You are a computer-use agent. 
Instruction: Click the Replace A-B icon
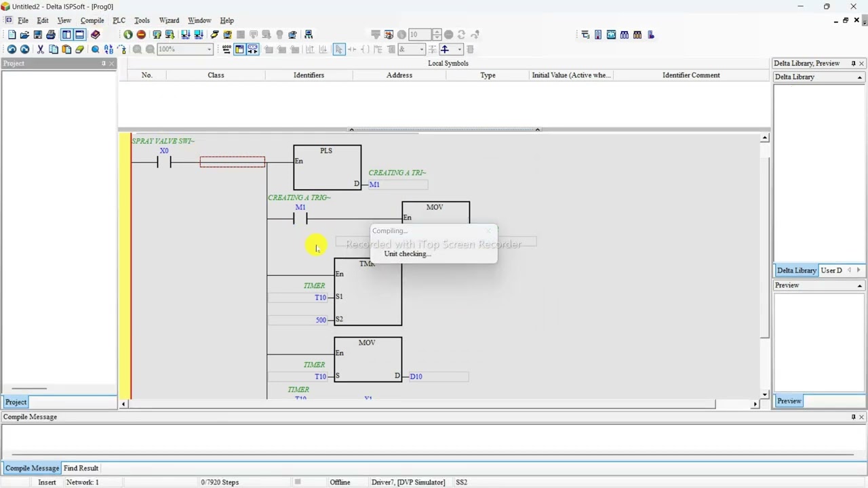point(108,49)
